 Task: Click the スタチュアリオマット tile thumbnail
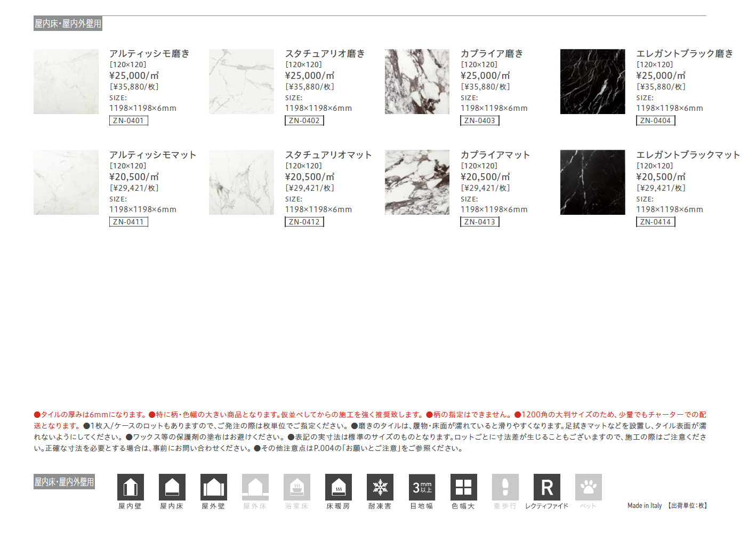coord(242,182)
